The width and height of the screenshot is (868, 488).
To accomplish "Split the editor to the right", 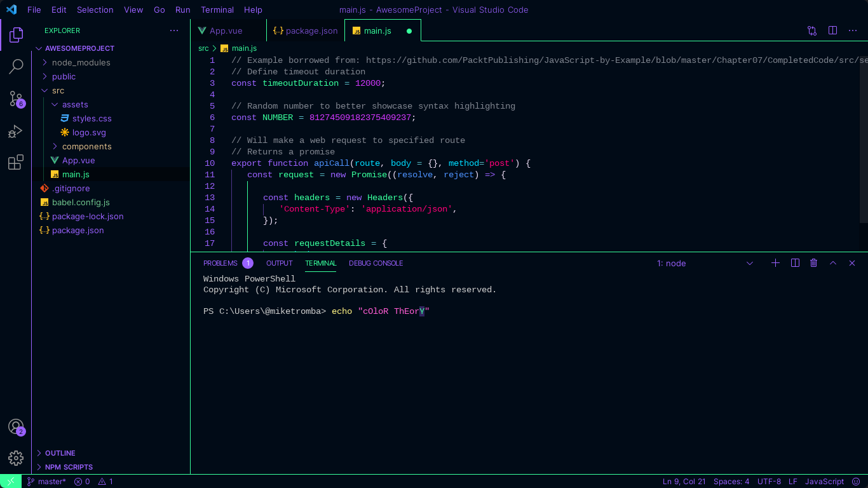I will coord(832,30).
